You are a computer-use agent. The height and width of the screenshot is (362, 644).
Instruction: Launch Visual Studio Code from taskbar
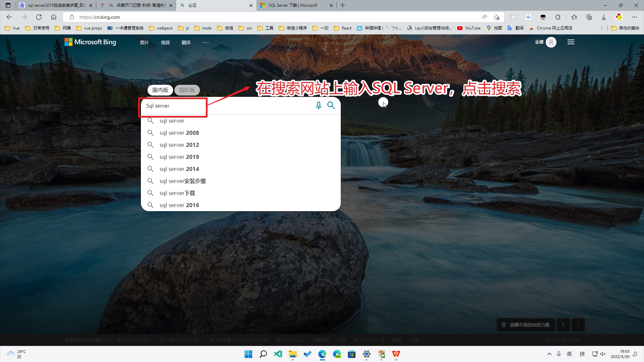coord(278,354)
